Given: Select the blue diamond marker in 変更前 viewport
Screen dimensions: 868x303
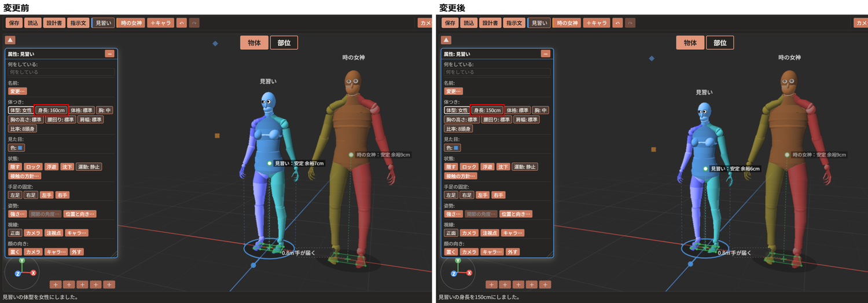Looking at the screenshot, I should (x=215, y=43).
